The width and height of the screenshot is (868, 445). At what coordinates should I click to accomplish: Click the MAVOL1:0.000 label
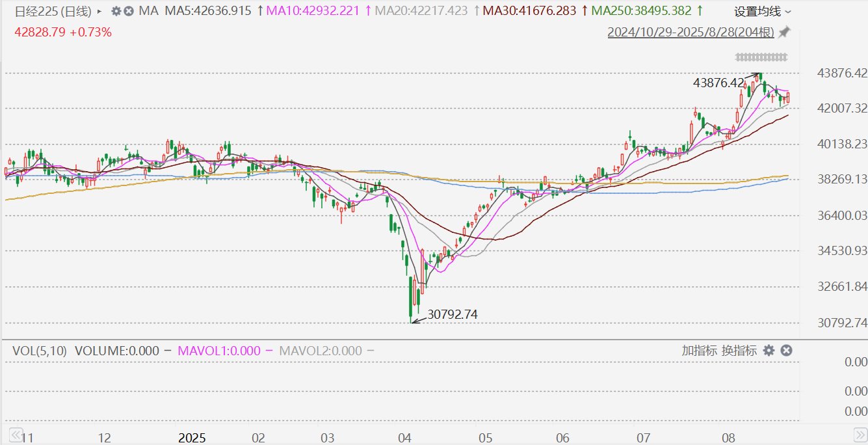(218, 351)
